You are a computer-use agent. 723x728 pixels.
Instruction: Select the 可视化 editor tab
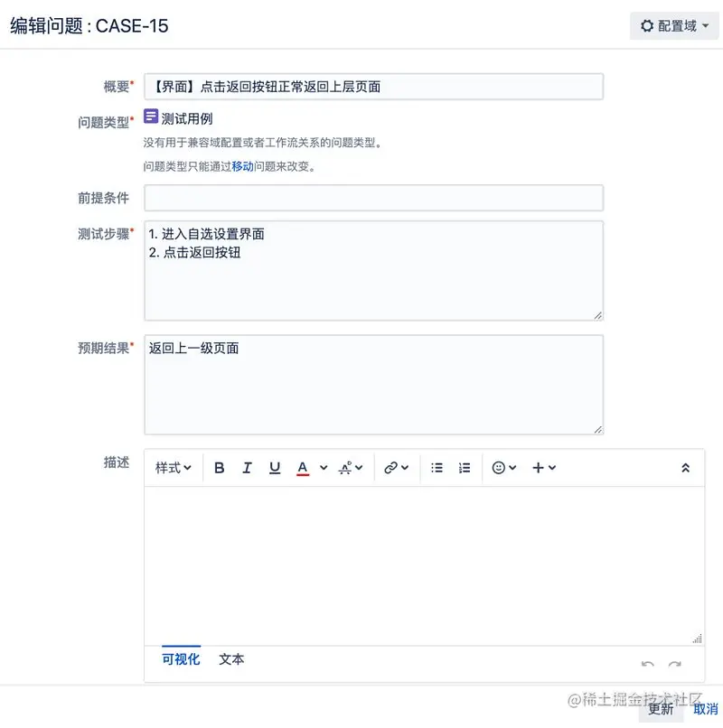(x=180, y=659)
